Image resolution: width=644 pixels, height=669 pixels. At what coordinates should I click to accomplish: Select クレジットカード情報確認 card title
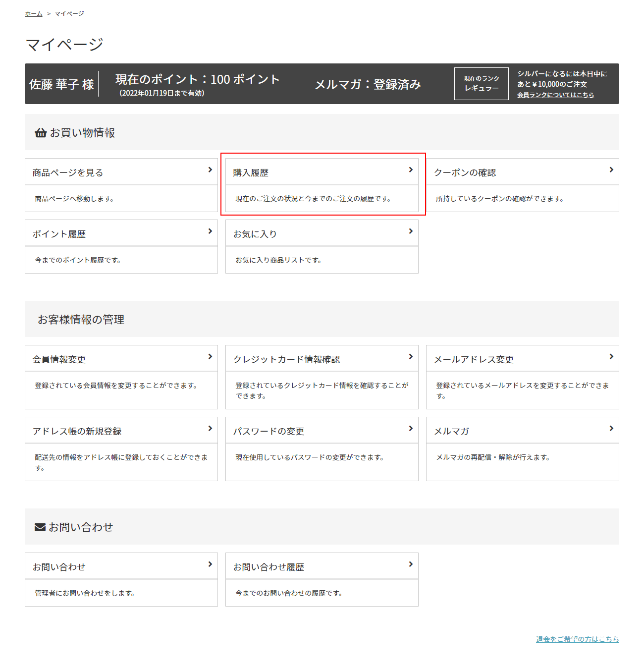[287, 359]
